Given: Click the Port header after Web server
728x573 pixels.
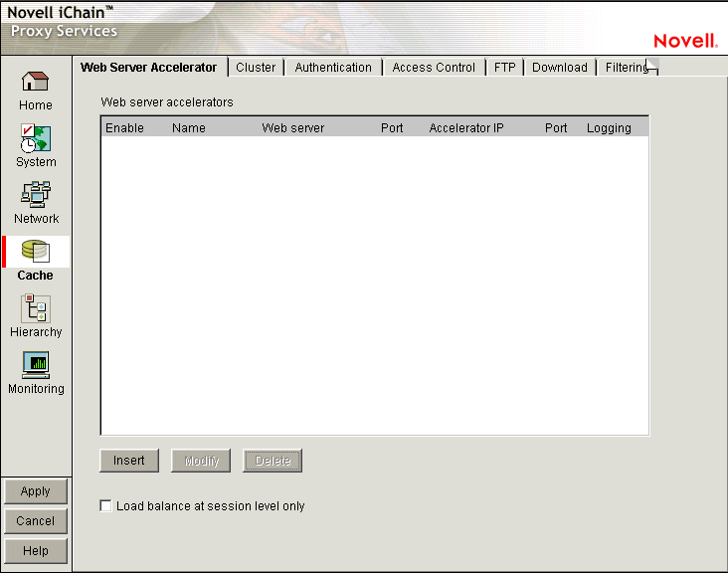Looking at the screenshot, I should [x=392, y=128].
